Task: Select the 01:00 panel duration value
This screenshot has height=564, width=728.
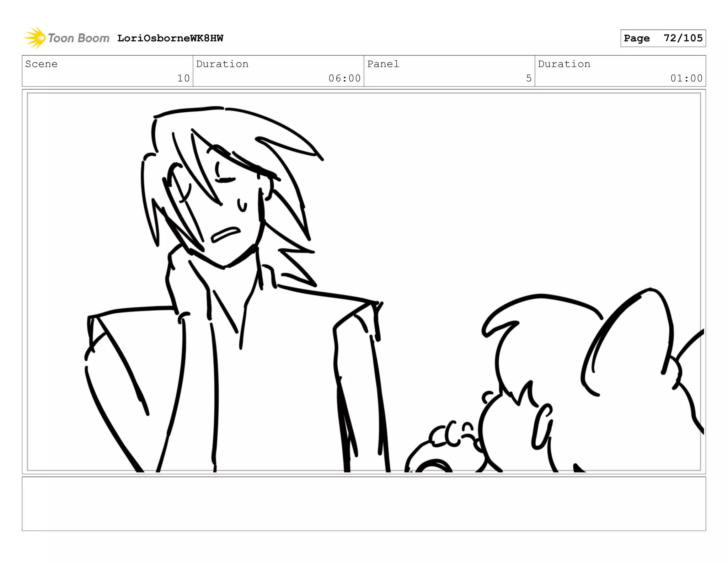Action: pyautogui.click(x=686, y=78)
